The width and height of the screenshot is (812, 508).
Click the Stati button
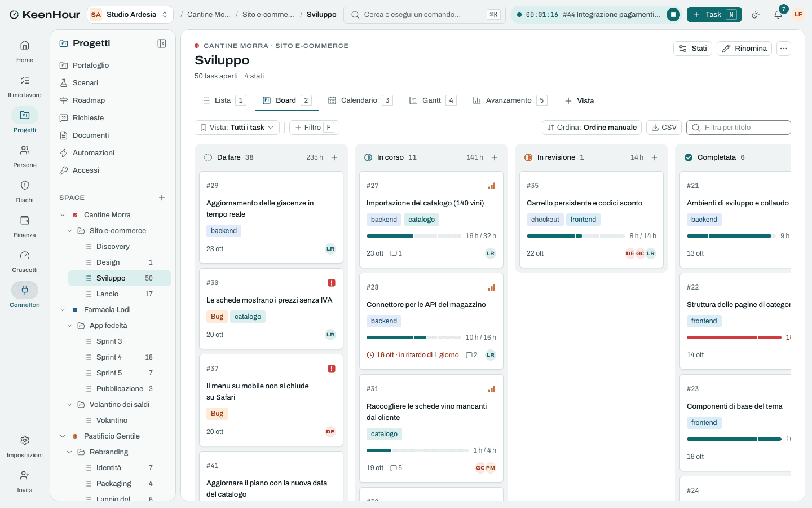pyautogui.click(x=693, y=49)
